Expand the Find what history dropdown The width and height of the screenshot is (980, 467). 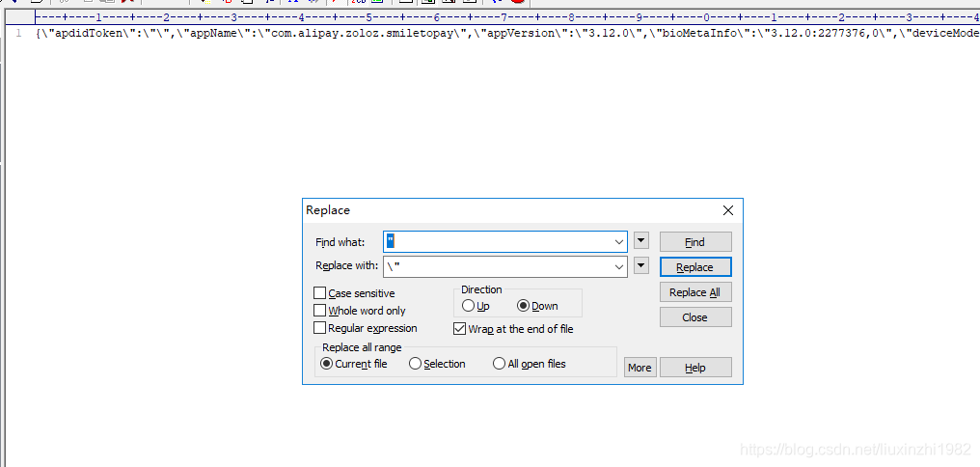point(619,242)
